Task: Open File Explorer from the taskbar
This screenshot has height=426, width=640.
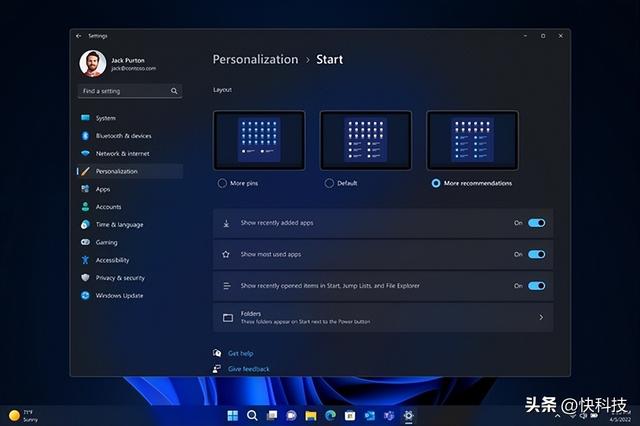Action: [x=311, y=415]
